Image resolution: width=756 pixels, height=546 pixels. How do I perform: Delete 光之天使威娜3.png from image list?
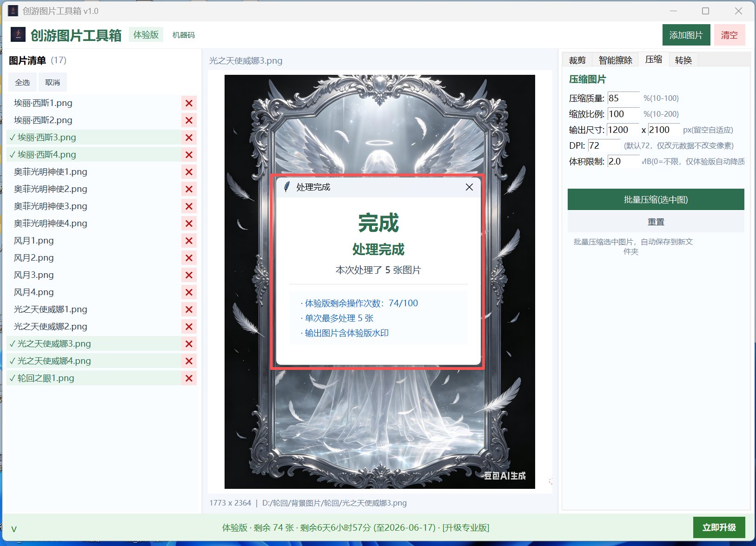point(189,344)
